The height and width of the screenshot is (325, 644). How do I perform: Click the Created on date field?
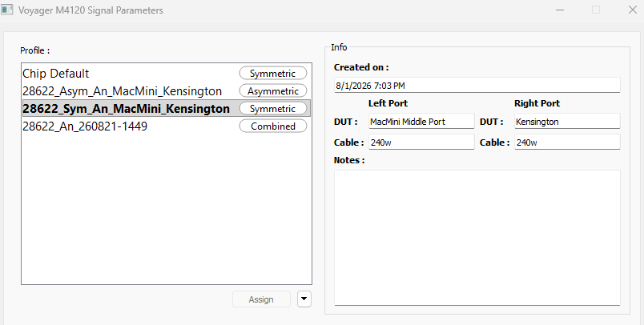point(477,85)
